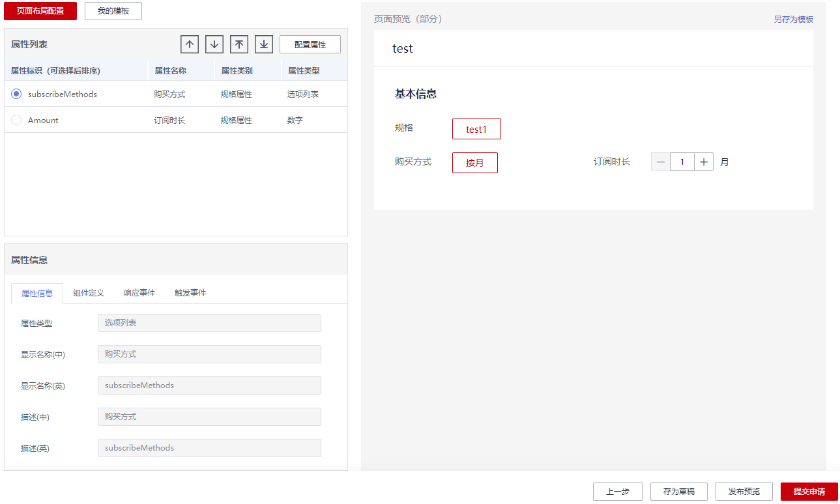This screenshot has width=840, height=504.
Task: Click the test title in preview
Action: [403, 48]
